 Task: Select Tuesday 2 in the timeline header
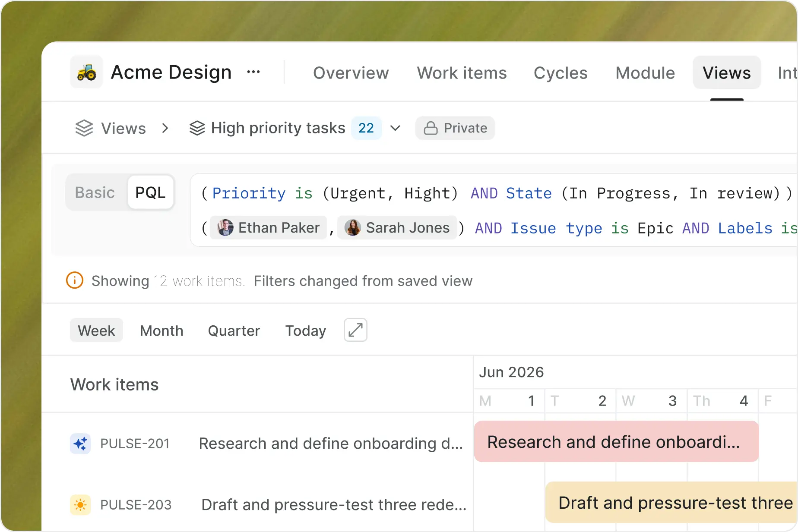tap(580, 401)
